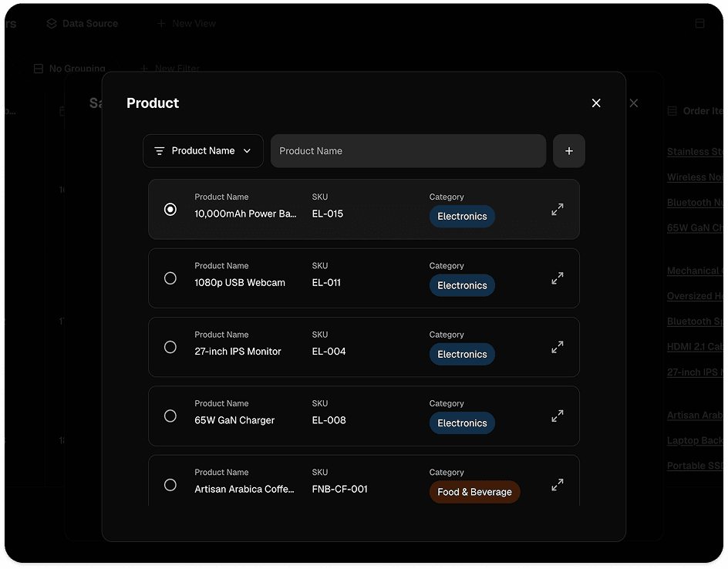Open the Oversized link in background table
728x569 pixels.
click(695, 296)
